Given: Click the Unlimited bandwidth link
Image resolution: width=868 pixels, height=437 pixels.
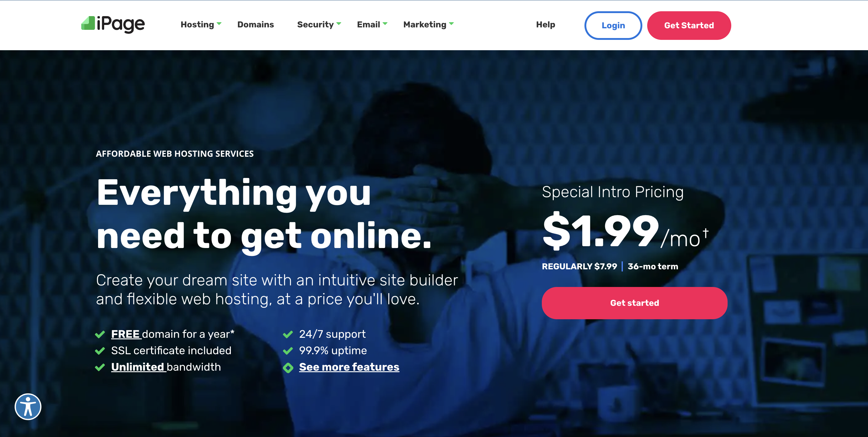Looking at the screenshot, I should click(x=138, y=367).
